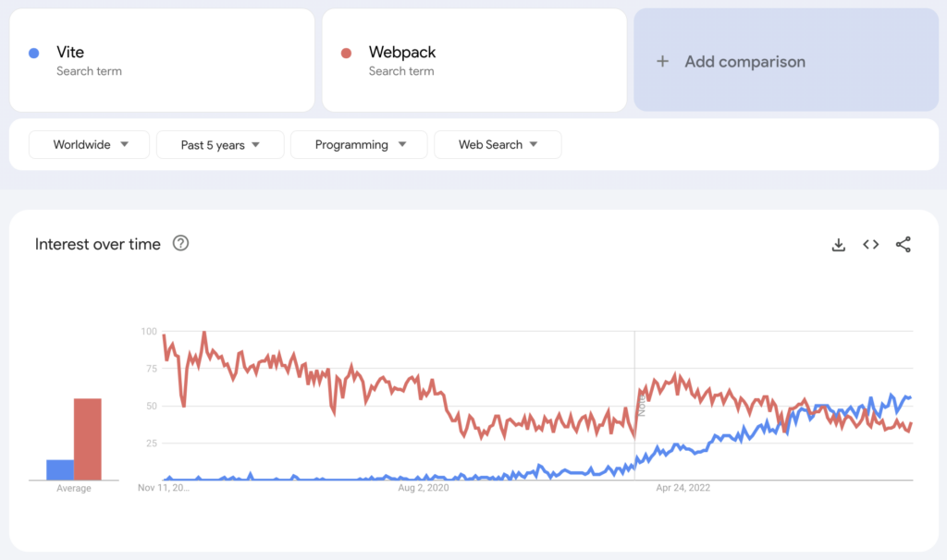Select the Vite search term card
Image resolution: width=947 pixels, height=560 pixels.
point(162,60)
